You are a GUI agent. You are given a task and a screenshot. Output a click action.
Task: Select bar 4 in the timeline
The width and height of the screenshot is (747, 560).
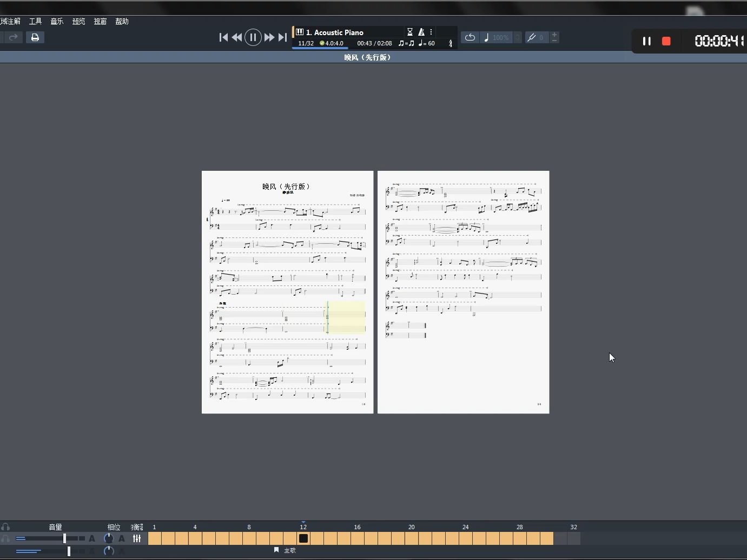click(x=195, y=538)
